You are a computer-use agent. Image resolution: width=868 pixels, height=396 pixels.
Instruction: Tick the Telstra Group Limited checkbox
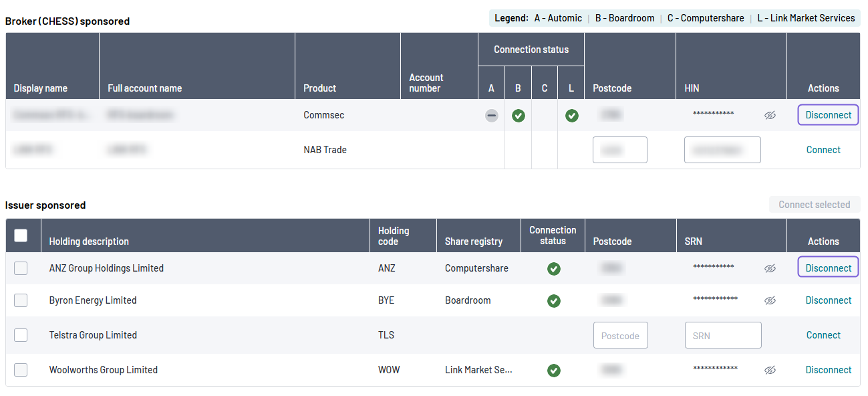click(x=21, y=336)
